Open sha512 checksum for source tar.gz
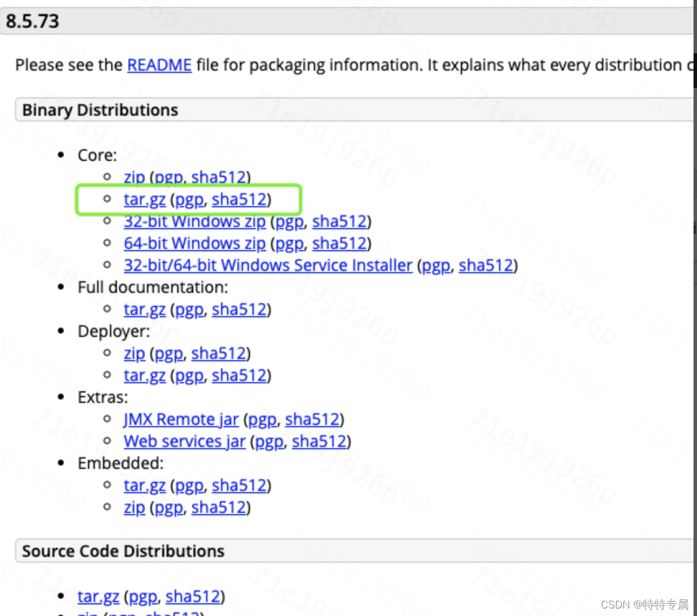The width and height of the screenshot is (697, 616). (193, 596)
